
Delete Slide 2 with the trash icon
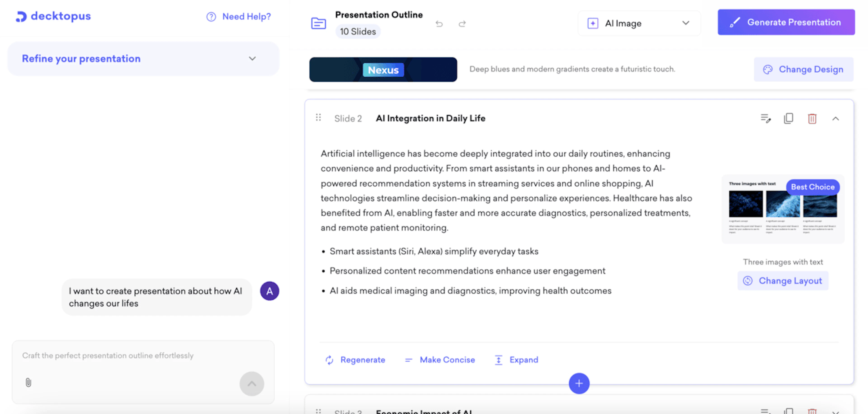812,119
